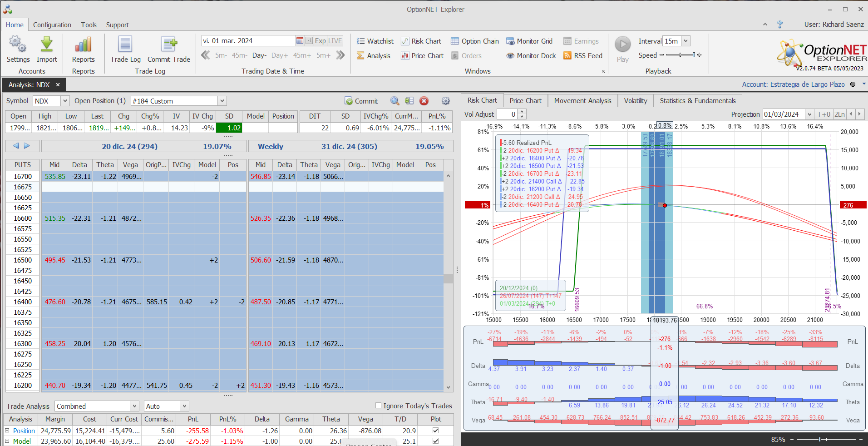Go to previous expiration with left arrow

click(16, 146)
